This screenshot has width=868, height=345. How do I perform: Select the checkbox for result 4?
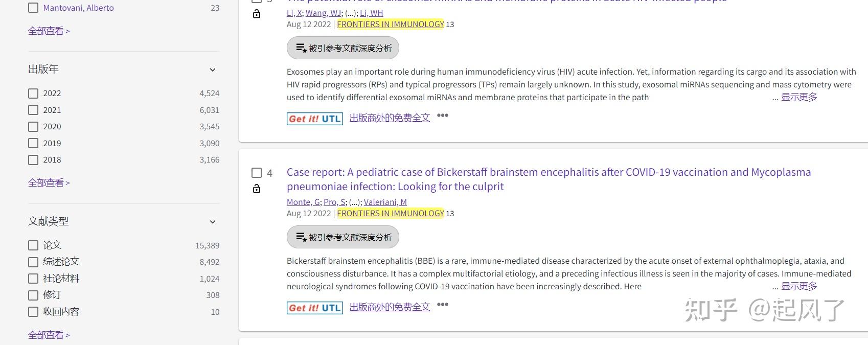tap(257, 173)
